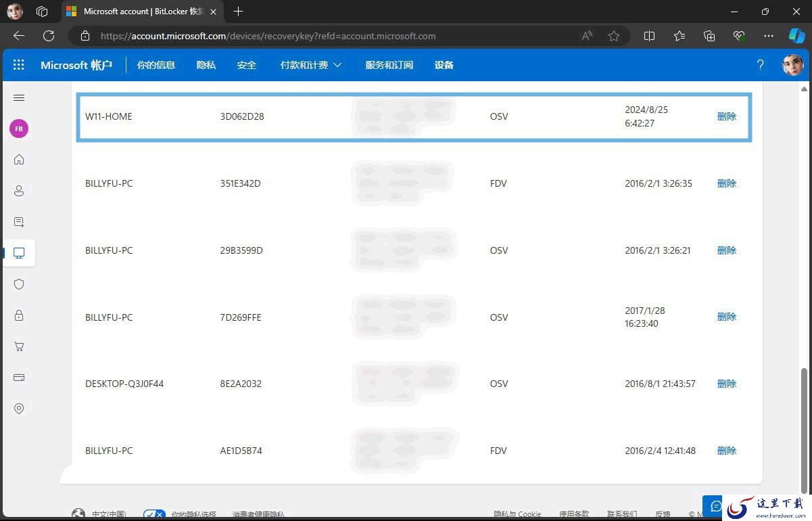This screenshot has height=521, width=812.
Task: Open the help question mark icon
Action: [761, 65]
